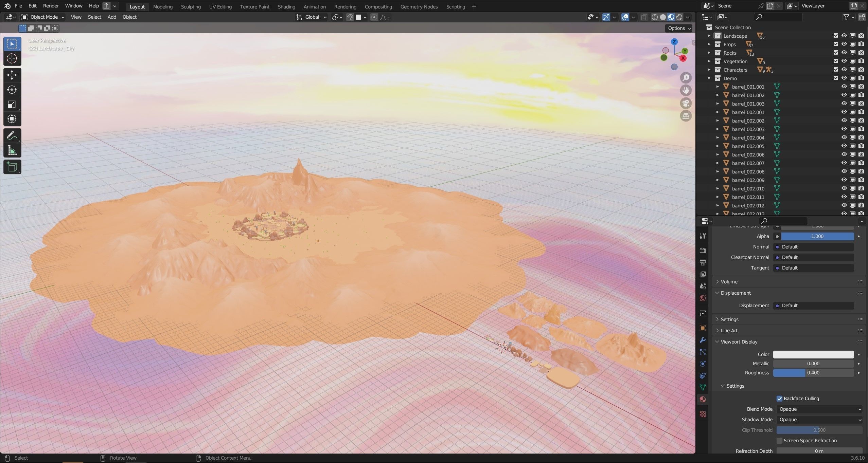Switch to the Geometry Nodes workspace tab
868x463 pixels.
[x=419, y=6]
